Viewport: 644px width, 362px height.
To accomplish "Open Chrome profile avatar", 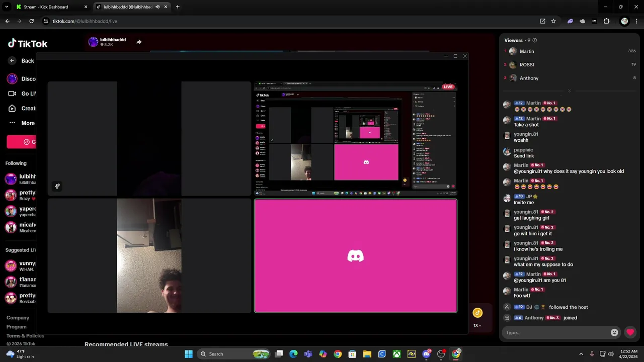I will (x=624, y=21).
